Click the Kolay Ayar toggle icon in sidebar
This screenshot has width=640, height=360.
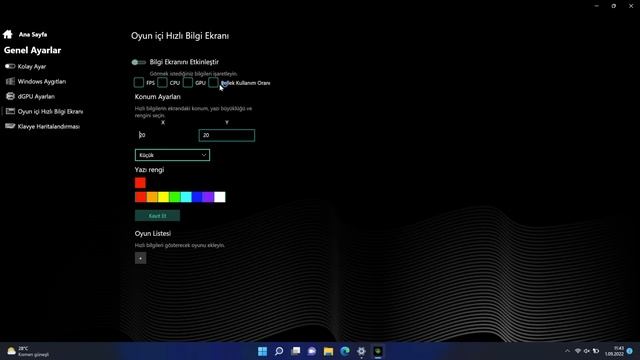[10, 66]
